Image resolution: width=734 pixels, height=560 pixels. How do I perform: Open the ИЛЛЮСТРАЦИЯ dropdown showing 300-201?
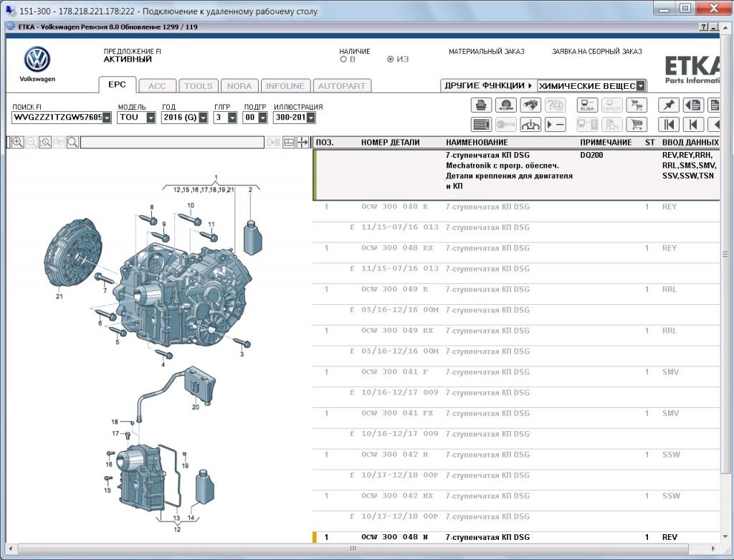click(311, 118)
